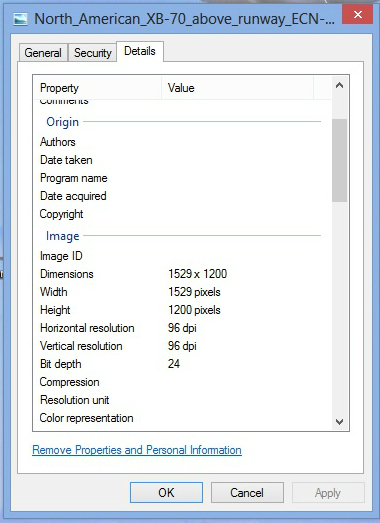Select the Width property label
The width and height of the screenshot is (380, 523).
54,292
